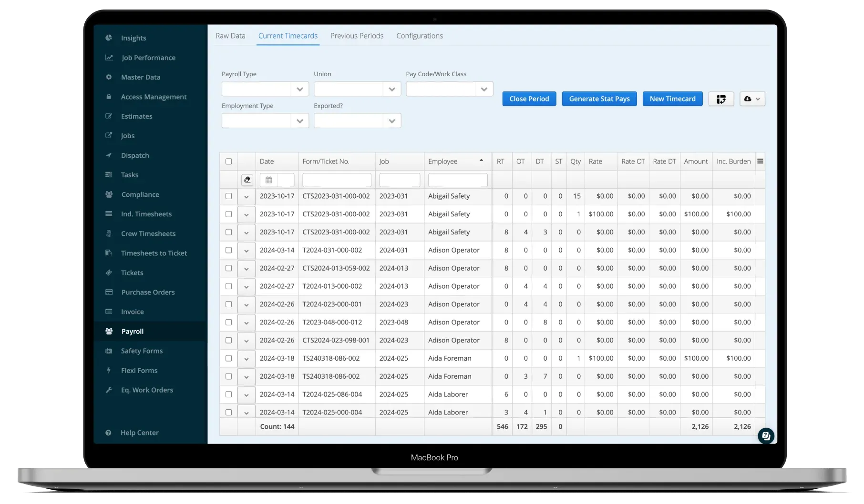Image resolution: width=864 pixels, height=504 pixels.
Task: Open the chat support bubble at bottom right
Action: point(766,435)
